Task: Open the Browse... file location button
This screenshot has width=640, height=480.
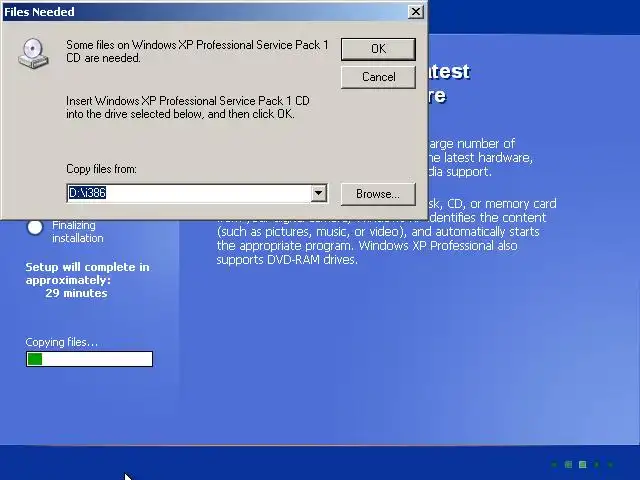Action: coord(378,194)
